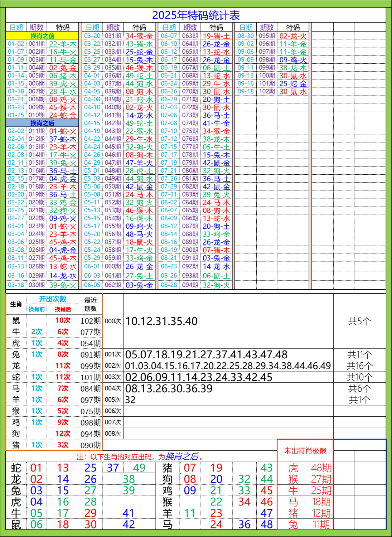Click the first 日期 column header
The width and height of the screenshot is (392, 537).
click(x=16, y=26)
